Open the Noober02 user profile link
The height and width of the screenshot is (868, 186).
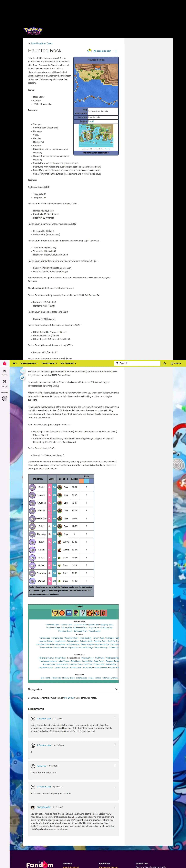(42, 766)
